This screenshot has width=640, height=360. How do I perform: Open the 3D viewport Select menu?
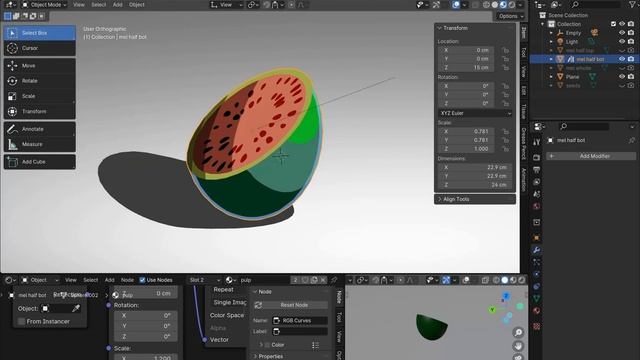coord(98,5)
